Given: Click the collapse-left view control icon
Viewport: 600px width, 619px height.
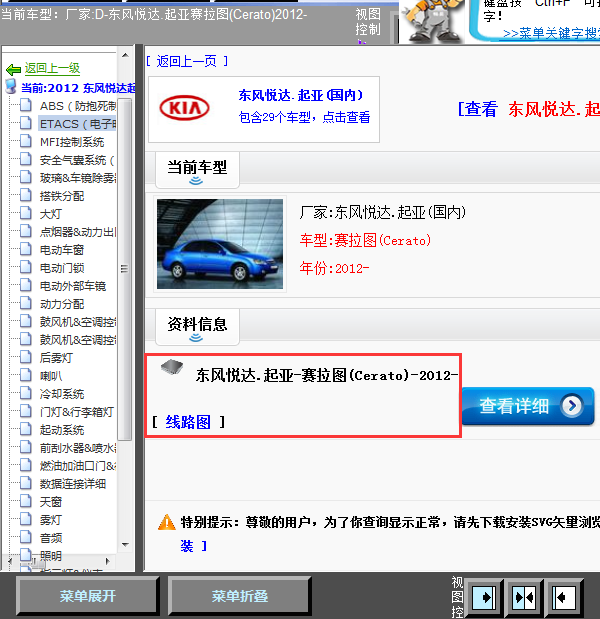Looking at the screenshot, I should pyautogui.click(x=564, y=597).
